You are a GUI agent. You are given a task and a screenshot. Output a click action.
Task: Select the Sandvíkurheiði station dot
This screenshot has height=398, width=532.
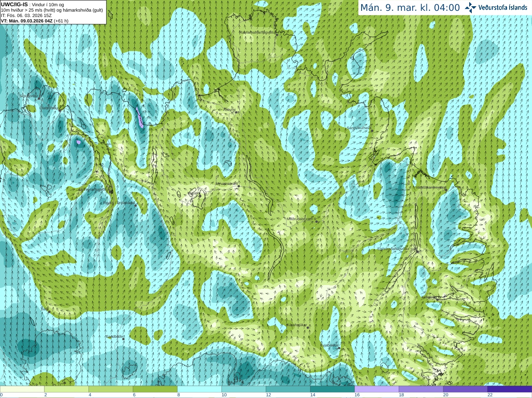click(372, 131)
